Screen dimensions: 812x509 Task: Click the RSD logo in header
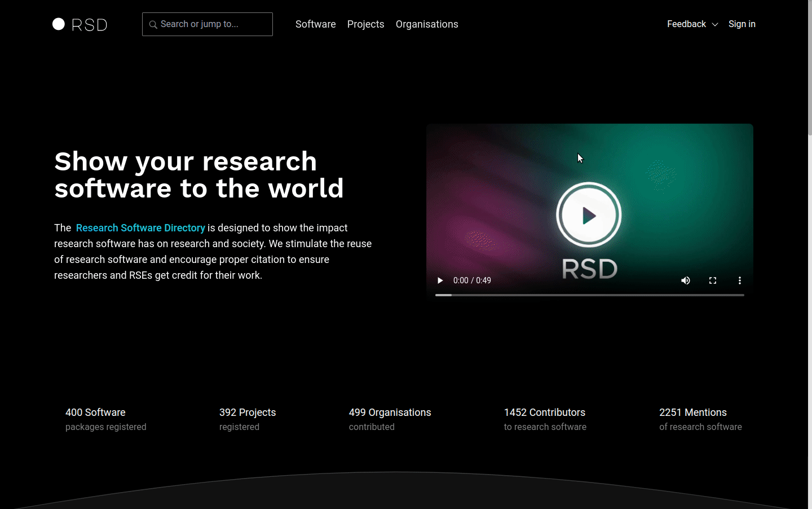click(x=80, y=24)
